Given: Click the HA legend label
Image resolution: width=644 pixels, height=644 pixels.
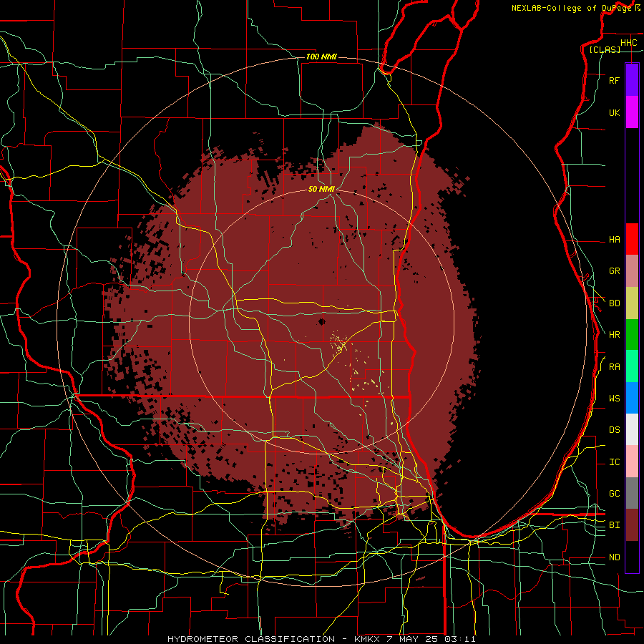Looking at the screenshot, I should (x=614, y=239).
